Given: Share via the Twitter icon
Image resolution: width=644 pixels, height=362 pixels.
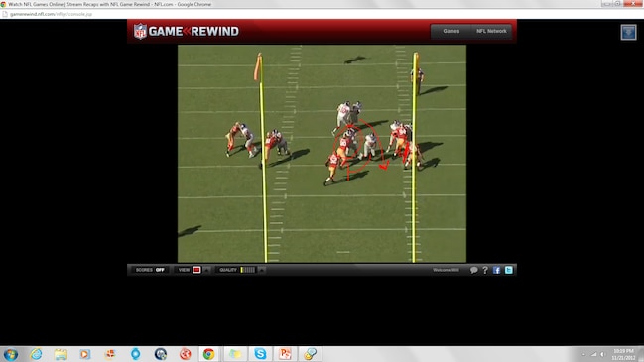Looking at the screenshot, I should 508,270.
